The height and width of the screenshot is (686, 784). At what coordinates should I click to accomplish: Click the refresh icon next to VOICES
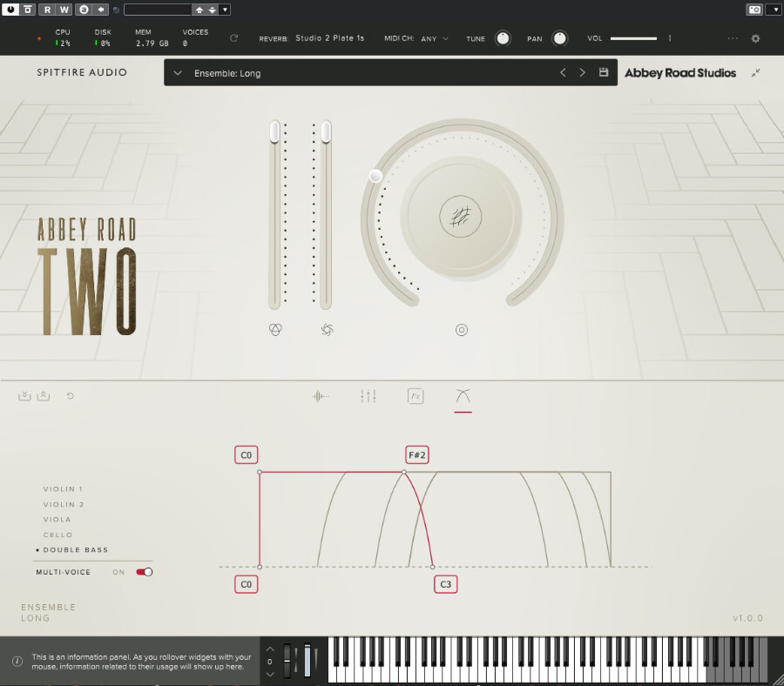(x=233, y=38)
